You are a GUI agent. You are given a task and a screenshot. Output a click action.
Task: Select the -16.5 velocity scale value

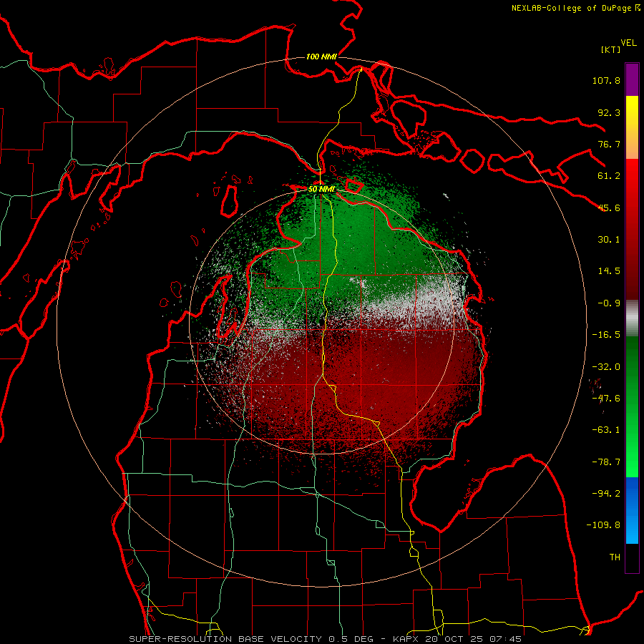(606, 335)
